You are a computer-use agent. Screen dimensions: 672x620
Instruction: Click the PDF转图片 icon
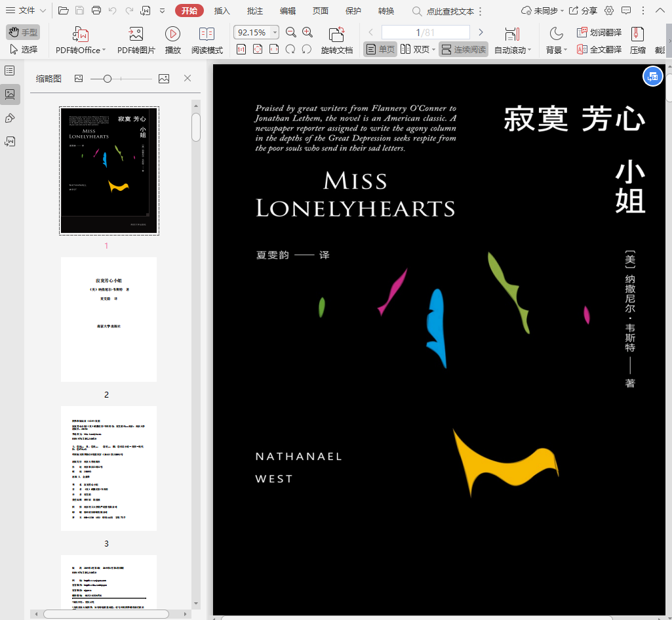point(136,35)
